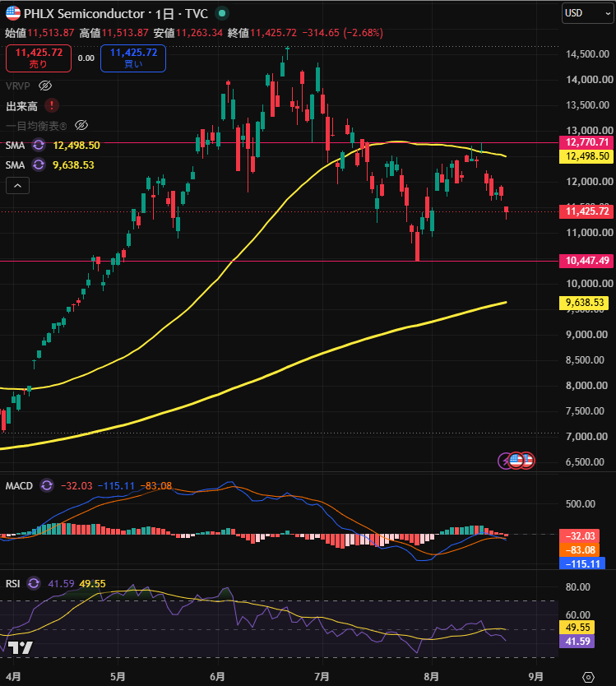Image resolution: width=616 pixels, height=686 pixels.
Task: Click the RSI refresh icon
Action: point(34,583)
